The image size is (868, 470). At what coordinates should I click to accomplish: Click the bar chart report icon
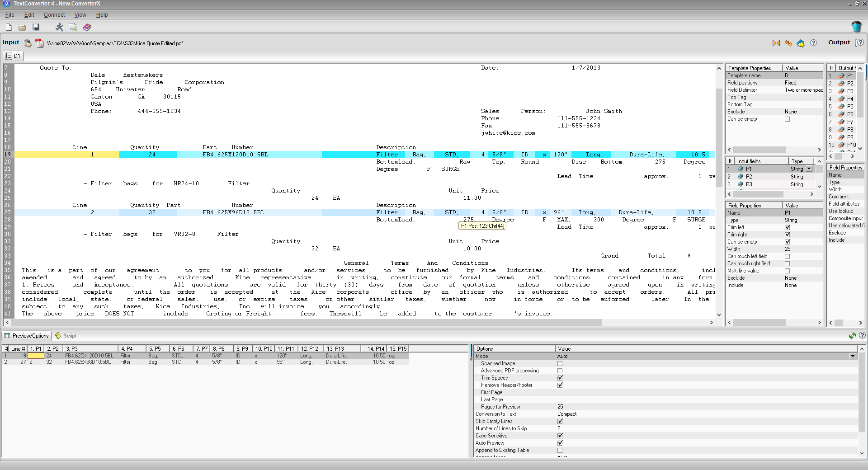(73, 28)
